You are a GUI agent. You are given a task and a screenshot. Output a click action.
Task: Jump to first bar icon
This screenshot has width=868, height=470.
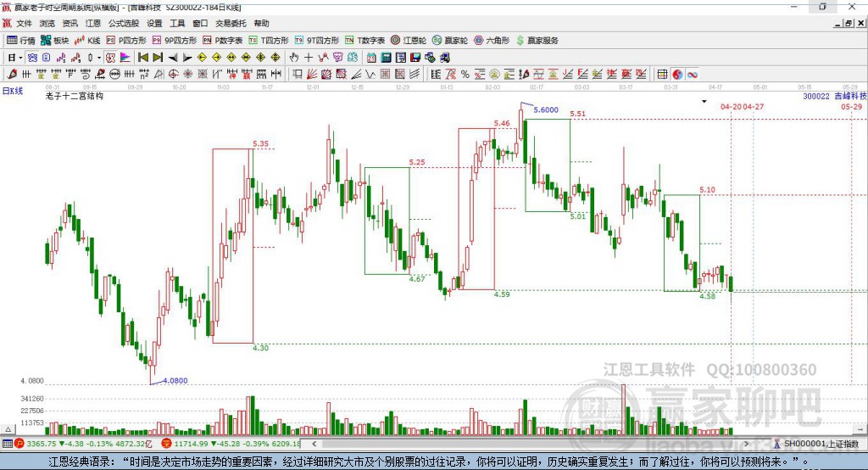coord(142,58)
